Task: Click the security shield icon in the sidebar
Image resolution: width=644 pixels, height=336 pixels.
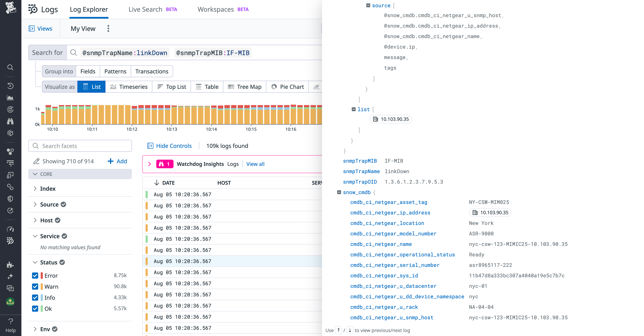Action: pyautogui.click(x=10, y=199)
